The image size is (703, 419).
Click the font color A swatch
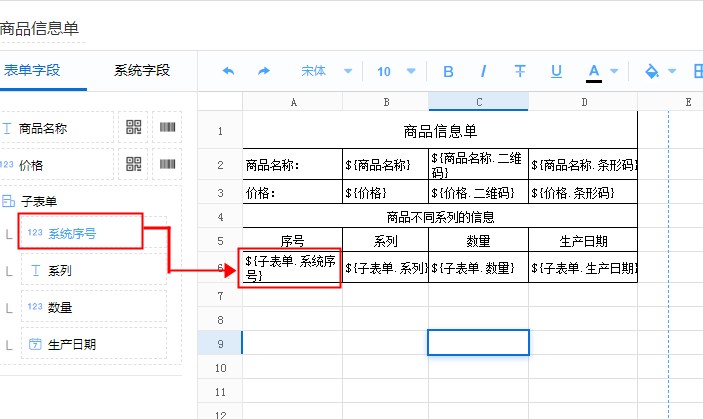click(x=594, y=71)
